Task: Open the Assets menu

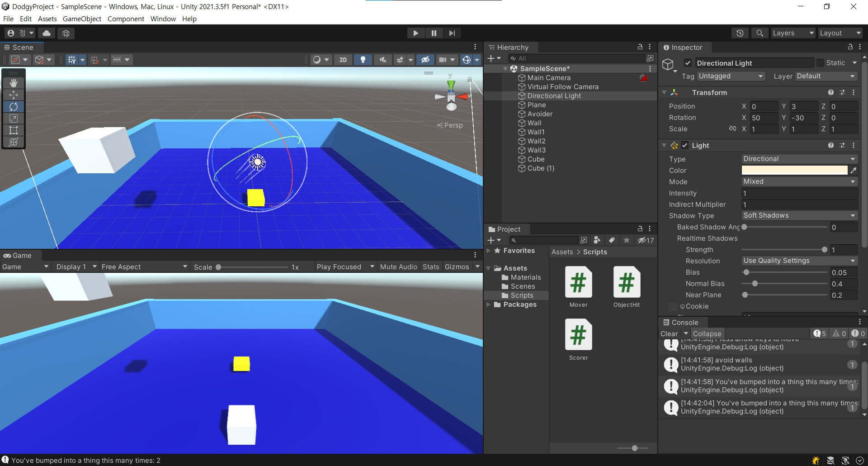Action: (x=47, y=19)
